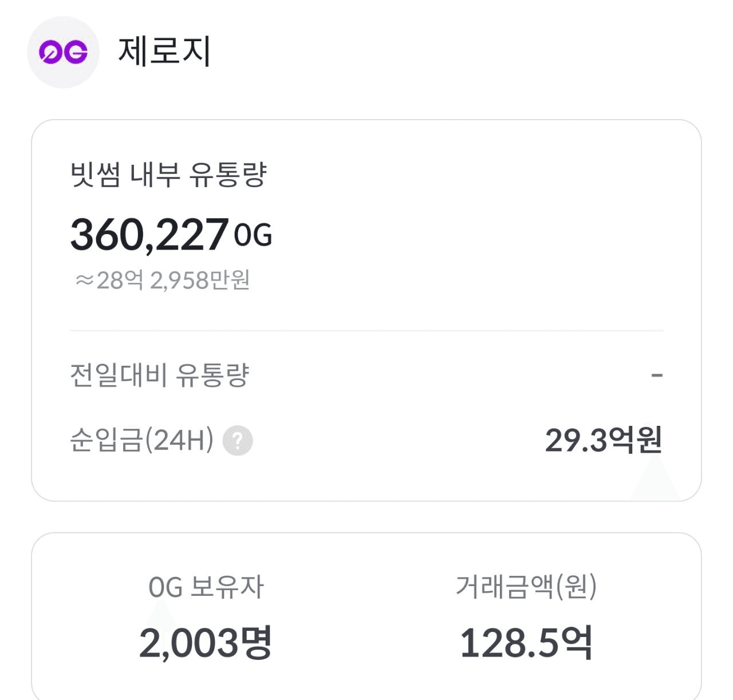The width and height of the screenshot is (733, 700).
Task: Click the 128.5억 trading amount
Action: [x=526, y=643]
